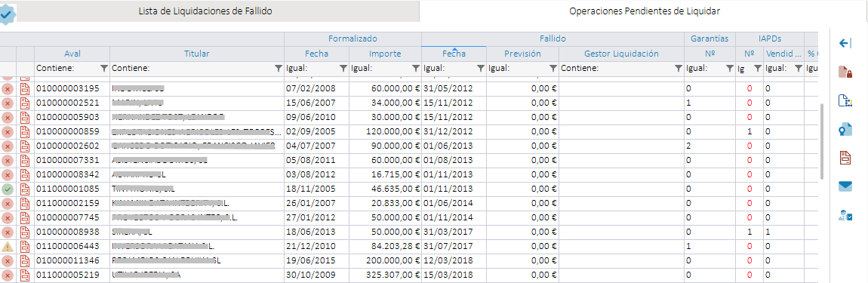Click the blue envelope mail icon
Screen dimensions: 868x283
click(x=845, y=186)
